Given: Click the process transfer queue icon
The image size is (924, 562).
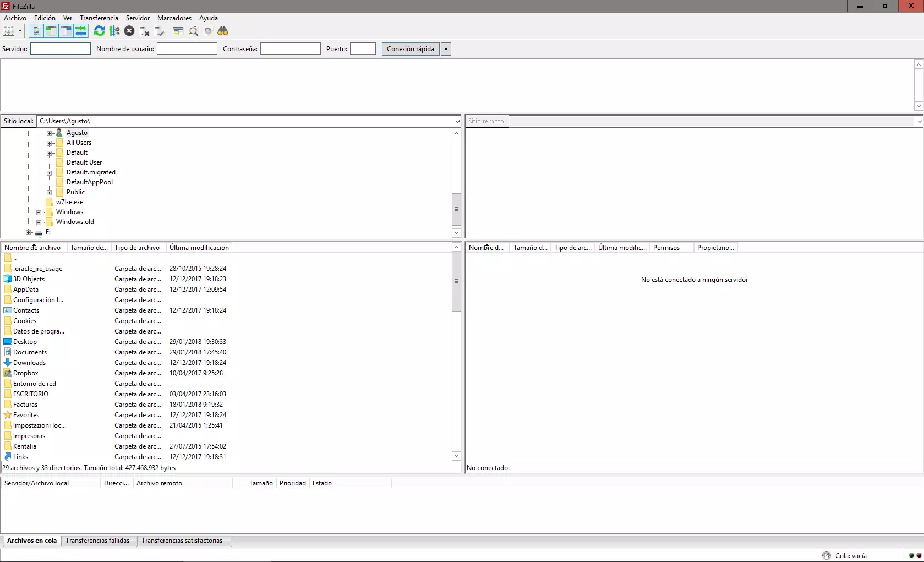Looking at the screenshot, I should [x=114, y=31].
